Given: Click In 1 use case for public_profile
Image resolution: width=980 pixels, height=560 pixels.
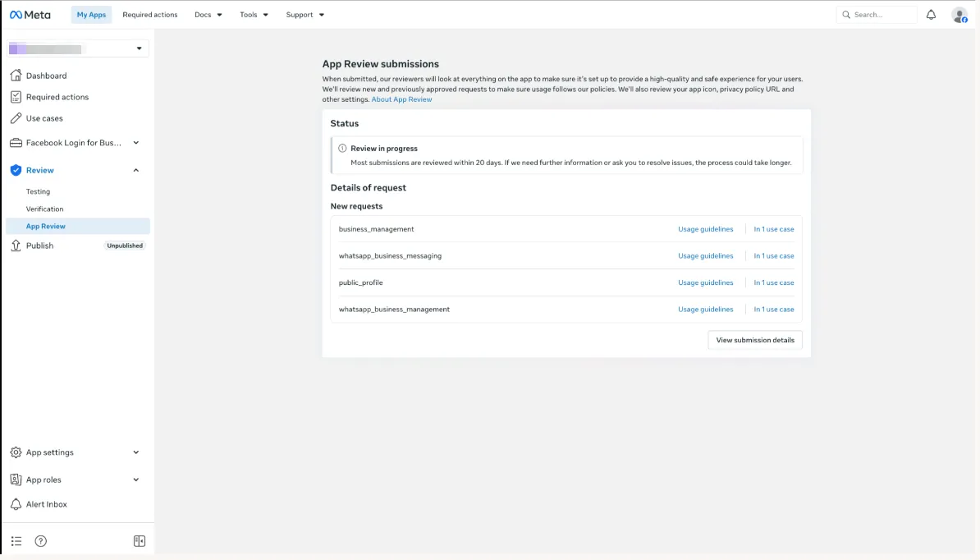Looking at the screenshot, I should 774,282.
